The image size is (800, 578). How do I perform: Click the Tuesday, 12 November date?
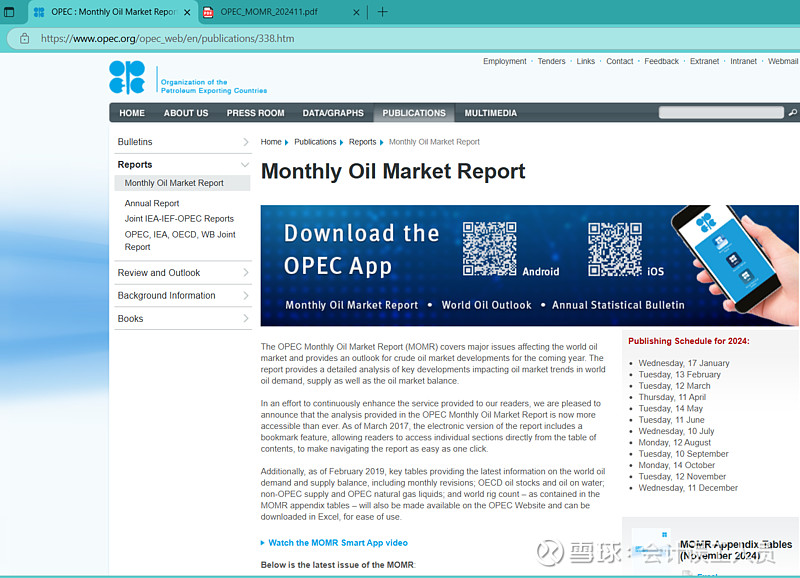click(682, 476)
